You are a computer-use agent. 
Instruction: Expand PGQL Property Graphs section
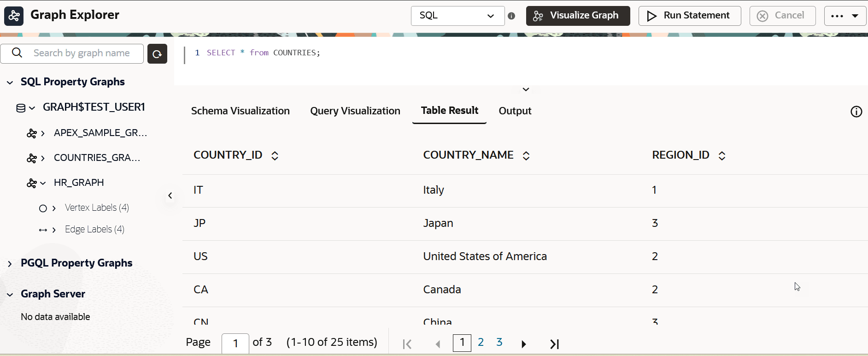click(10, 263)
